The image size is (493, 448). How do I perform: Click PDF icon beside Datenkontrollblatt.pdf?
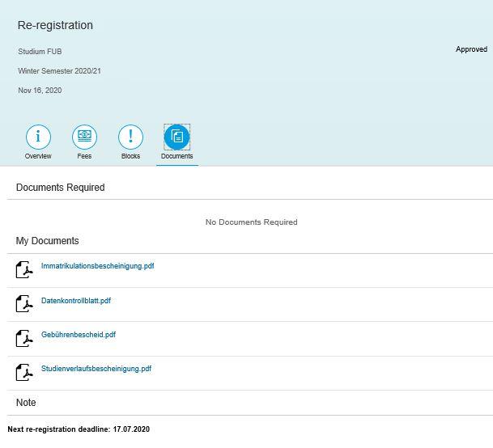[x=24, y=303]
